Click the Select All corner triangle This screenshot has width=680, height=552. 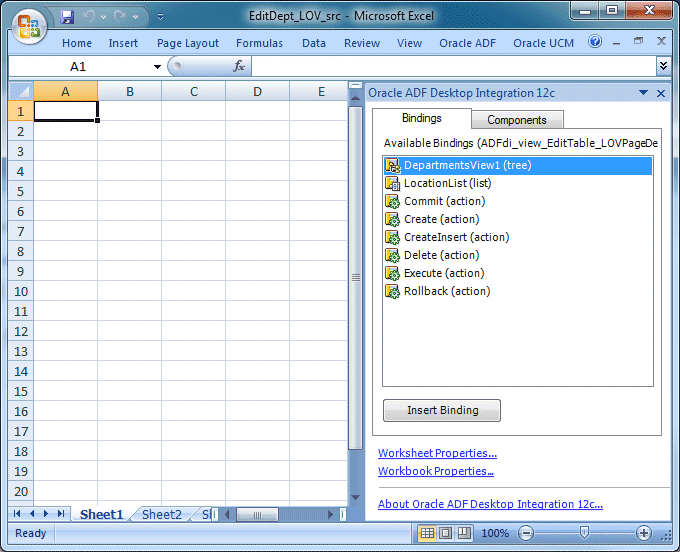tap(21, 91)
